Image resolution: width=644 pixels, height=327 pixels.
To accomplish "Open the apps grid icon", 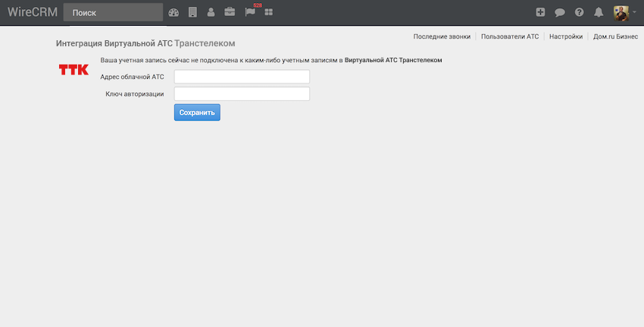I will point(268,12).
